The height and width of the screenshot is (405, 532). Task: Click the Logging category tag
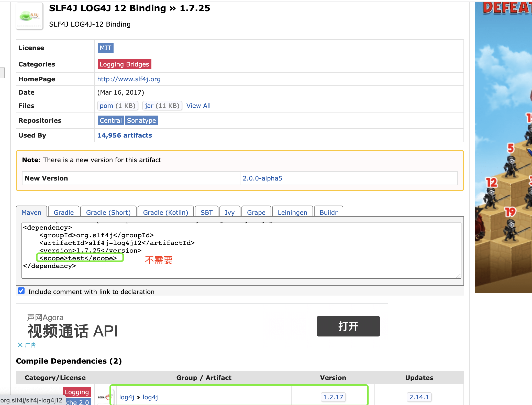[x=77, y=392]
